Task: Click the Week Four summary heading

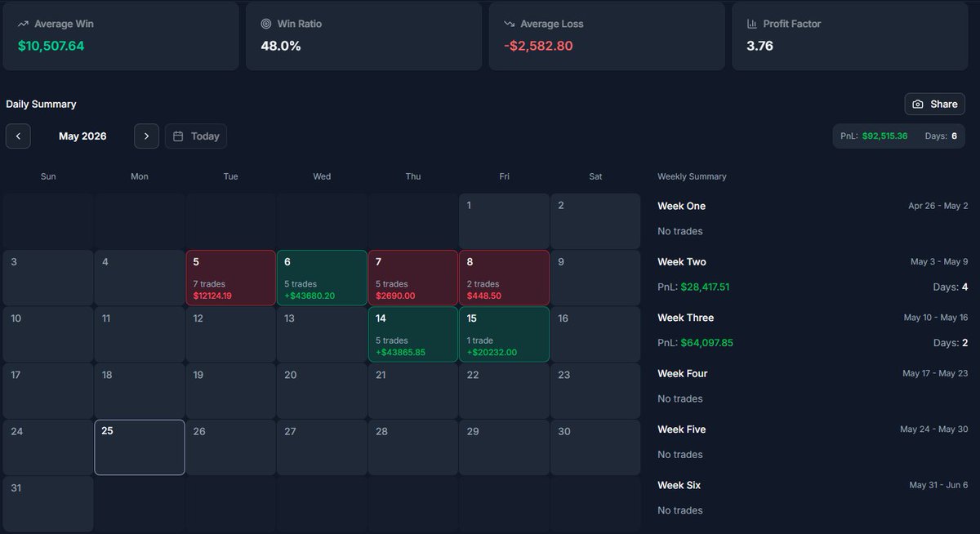Action: coord(683,373)
